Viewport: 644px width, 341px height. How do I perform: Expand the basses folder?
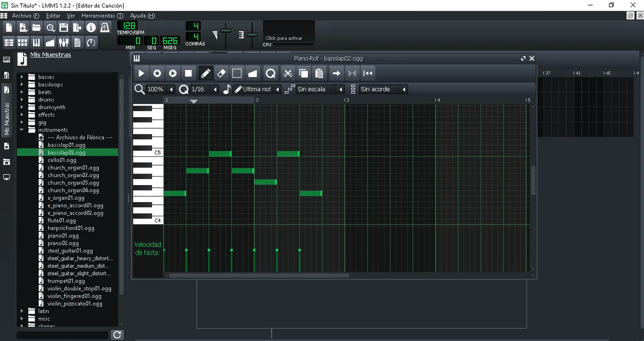click(22, 77)
